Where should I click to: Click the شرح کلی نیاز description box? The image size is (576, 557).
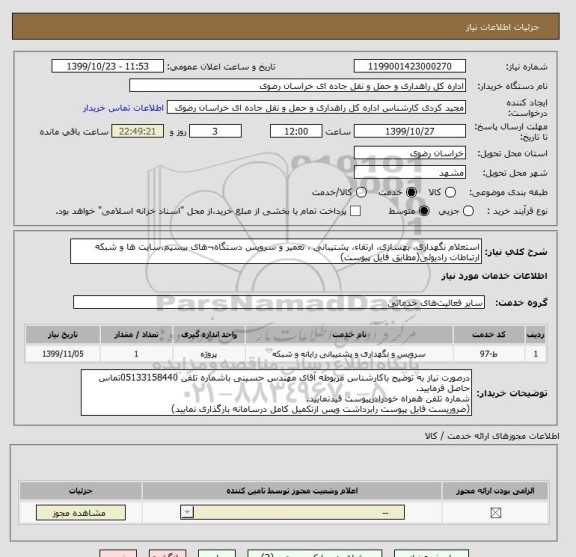click(x=276, y=252)
